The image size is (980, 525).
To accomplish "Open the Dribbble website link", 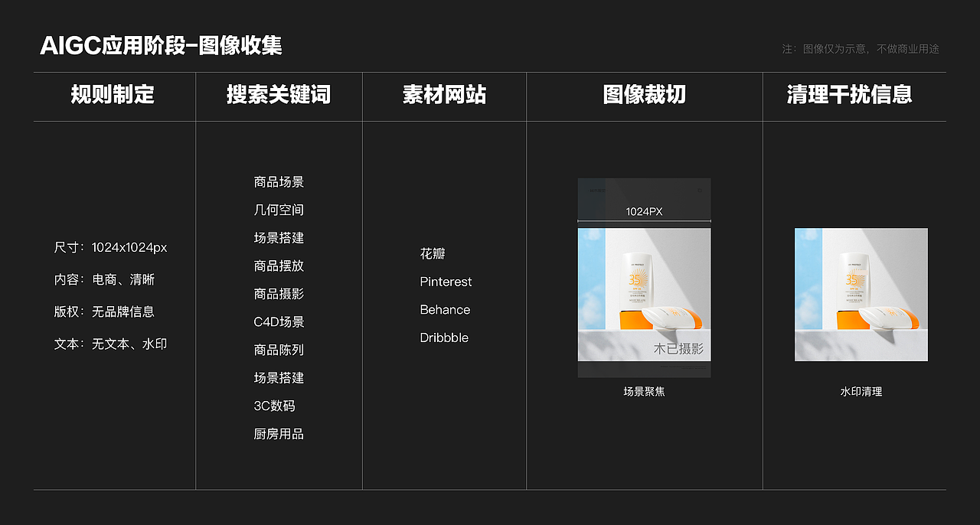I will pyautogui.click(x=444, y=337).
